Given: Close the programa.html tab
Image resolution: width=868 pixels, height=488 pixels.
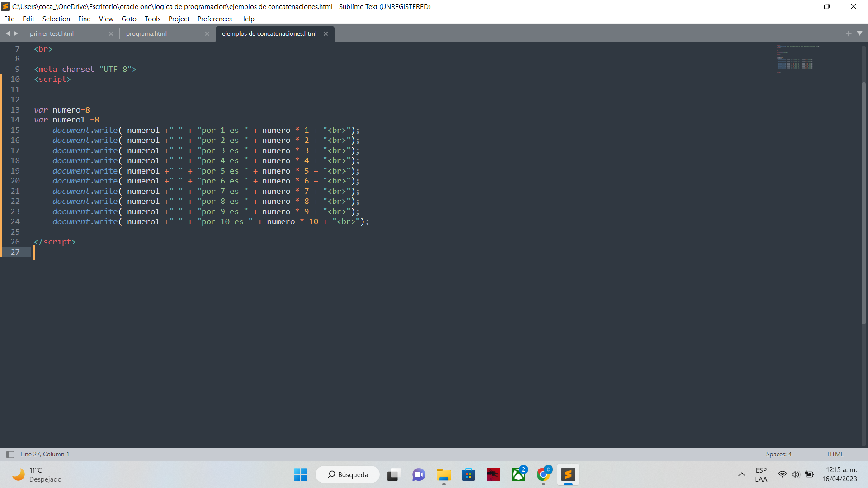Looking at the screenshot, I should (x=207, y=33).
